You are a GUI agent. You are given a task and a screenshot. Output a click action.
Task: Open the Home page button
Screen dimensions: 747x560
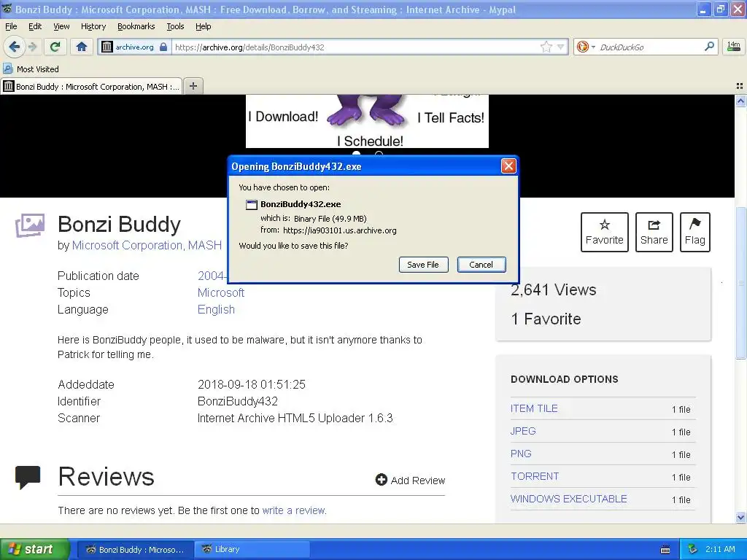(82, 47)
